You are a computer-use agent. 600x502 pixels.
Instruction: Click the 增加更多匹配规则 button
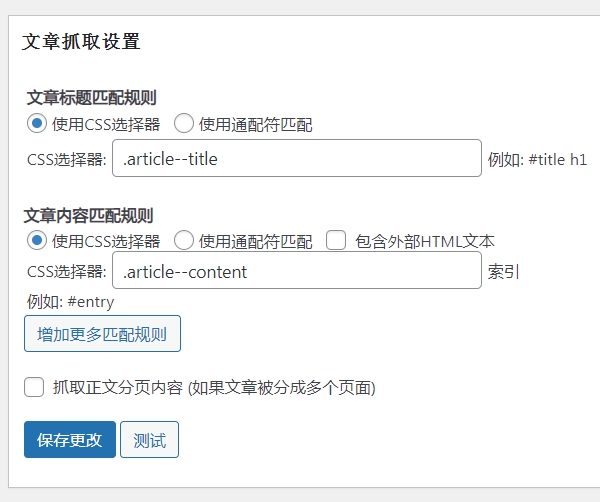102,334
